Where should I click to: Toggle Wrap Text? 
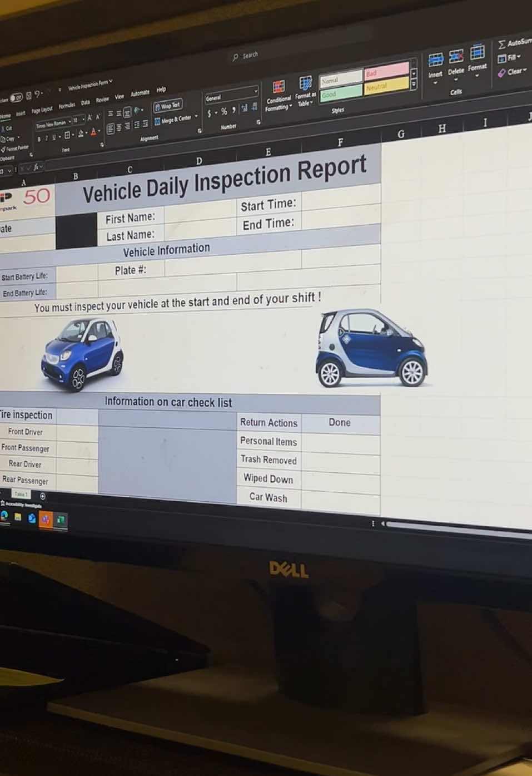(x=167, y=106)
